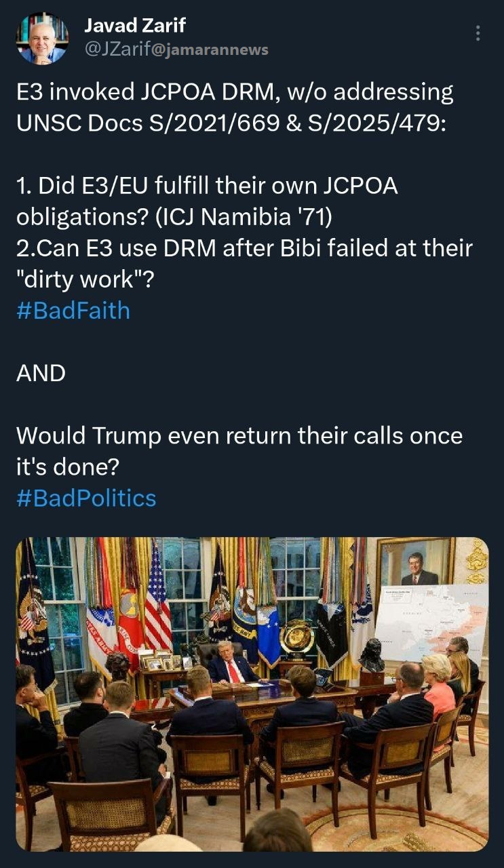Open the tweet's three-dot more options menu
Viewport: 504px width, 868px height.
(x=478, y=33)
